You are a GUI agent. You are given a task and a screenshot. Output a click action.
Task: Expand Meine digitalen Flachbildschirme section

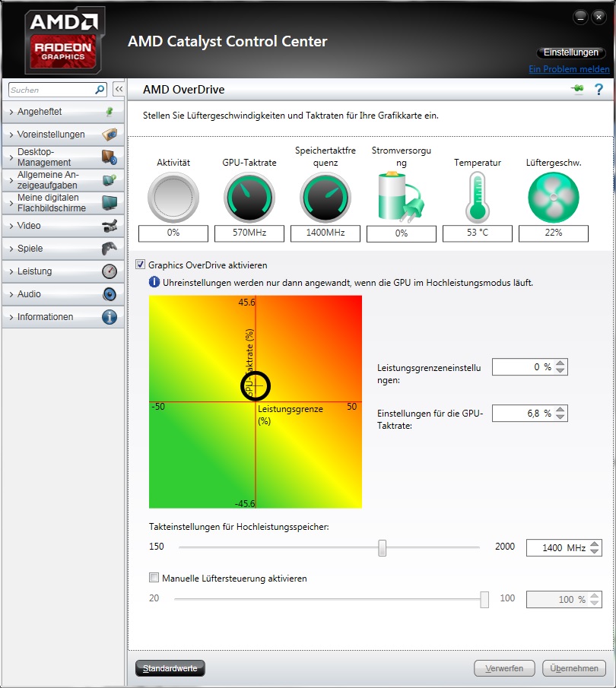click(63, 203)
